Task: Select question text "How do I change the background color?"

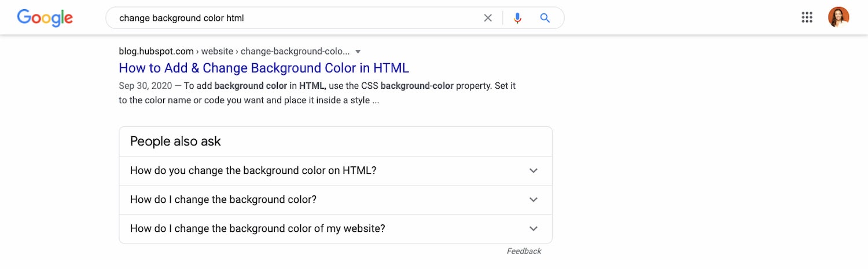Action: pos(223,200)
